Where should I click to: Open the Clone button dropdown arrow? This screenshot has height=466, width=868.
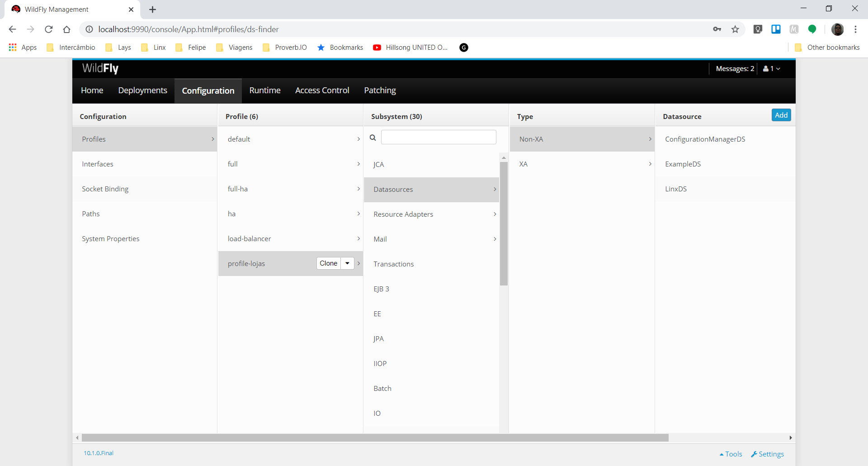click(x=347, y=263)
